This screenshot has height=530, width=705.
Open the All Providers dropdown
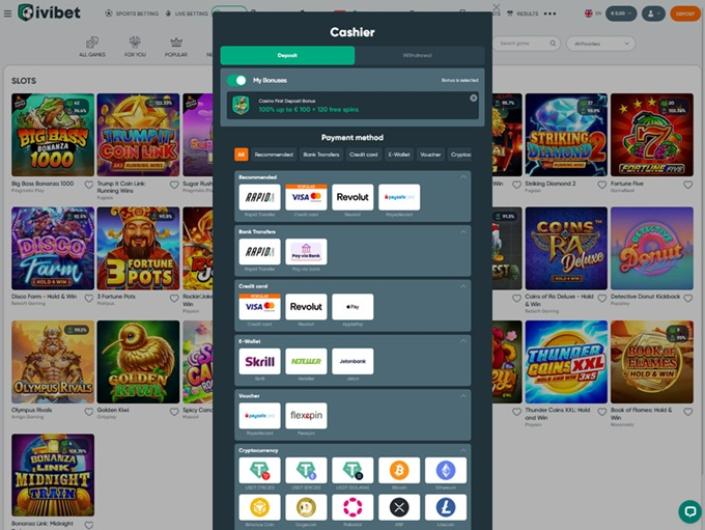600,44
